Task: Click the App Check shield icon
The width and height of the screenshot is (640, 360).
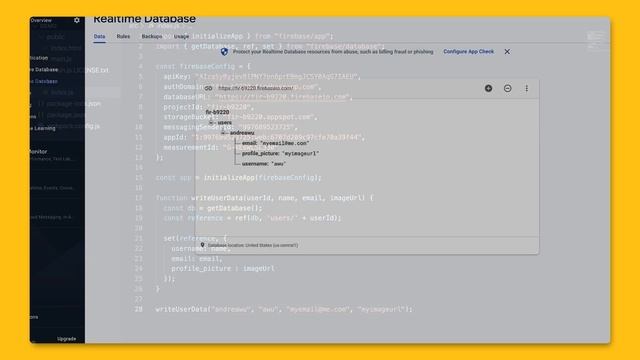Action: [x=224, y=52]
